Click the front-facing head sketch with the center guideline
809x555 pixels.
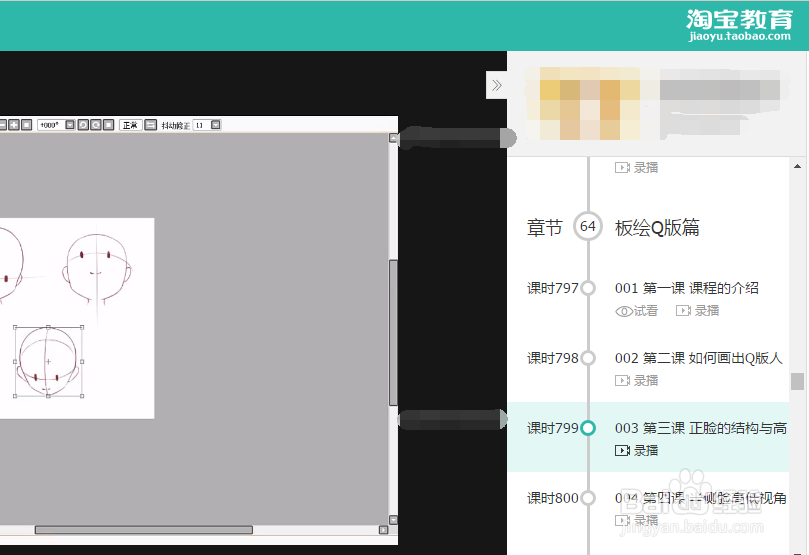coord(97,268)
